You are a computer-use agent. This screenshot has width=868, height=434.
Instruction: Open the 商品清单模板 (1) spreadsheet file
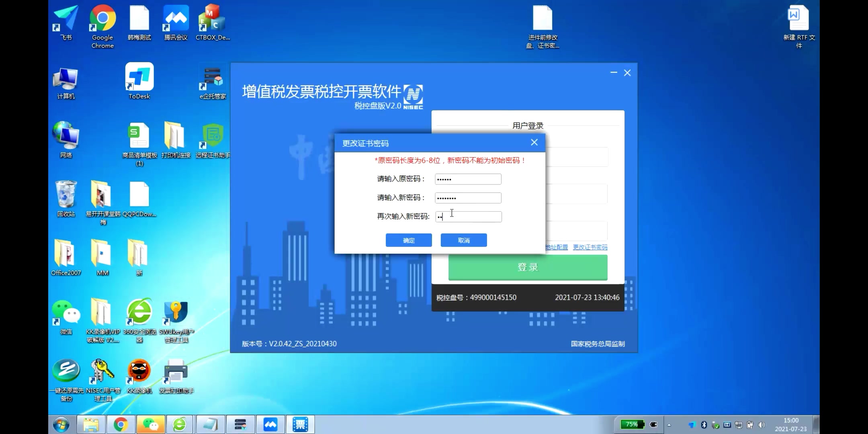click(x=139, y=145)
